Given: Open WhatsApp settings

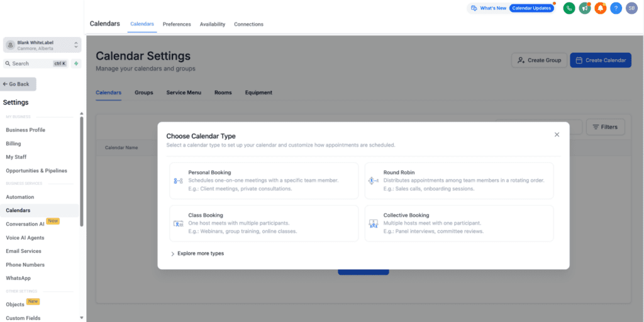Looking at the screenshot, I should pyautogui.click(x=18, y=279).
